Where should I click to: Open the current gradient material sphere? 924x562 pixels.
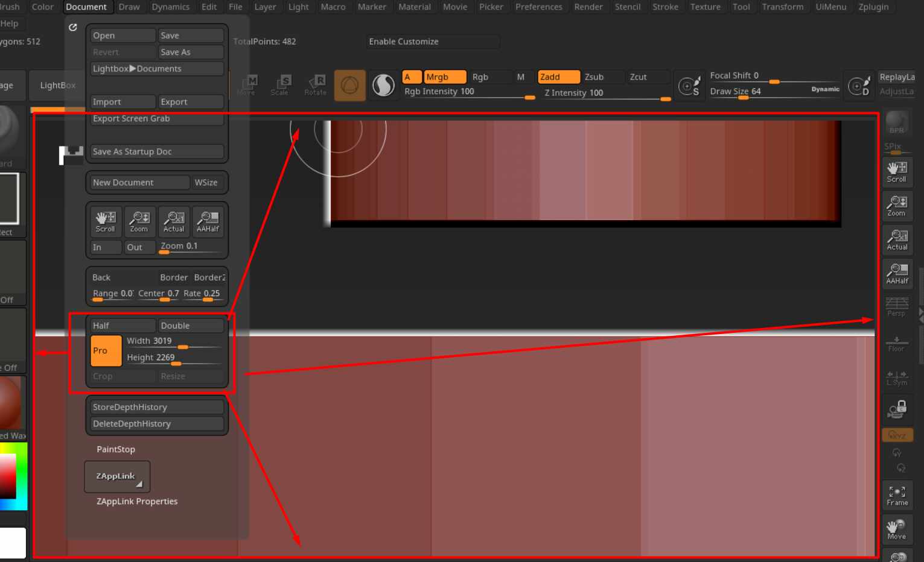point(383,85)
